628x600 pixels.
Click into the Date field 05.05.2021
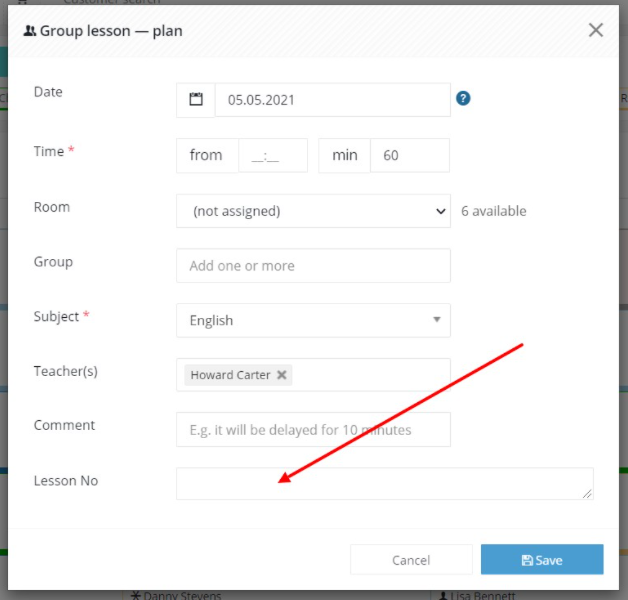[332, 100]
